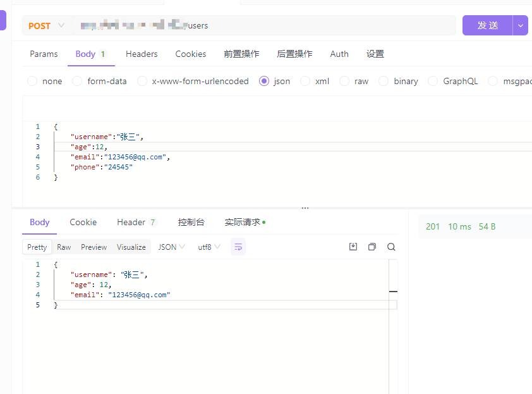Expand the send button arrow dropdown
Viewport: 532px width, 394px height.
[520, 25]
